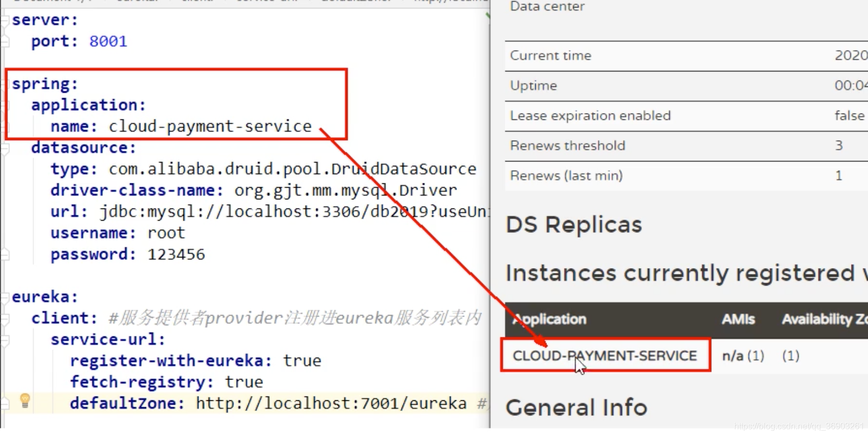Screen dimensions: 868x436
Task: Click the Uptime row label
Action: click(533, 86)
